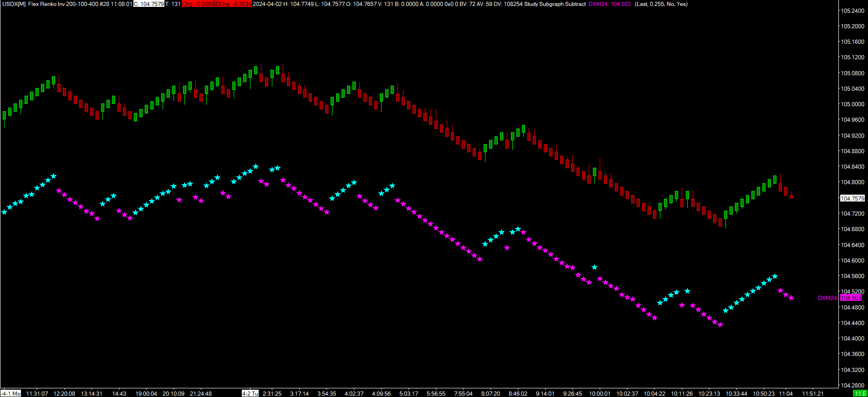The image size is (868, 397).
Task: Click the 104.4000 price scale label
Action: pyautogui.click(x=852, y=339)
